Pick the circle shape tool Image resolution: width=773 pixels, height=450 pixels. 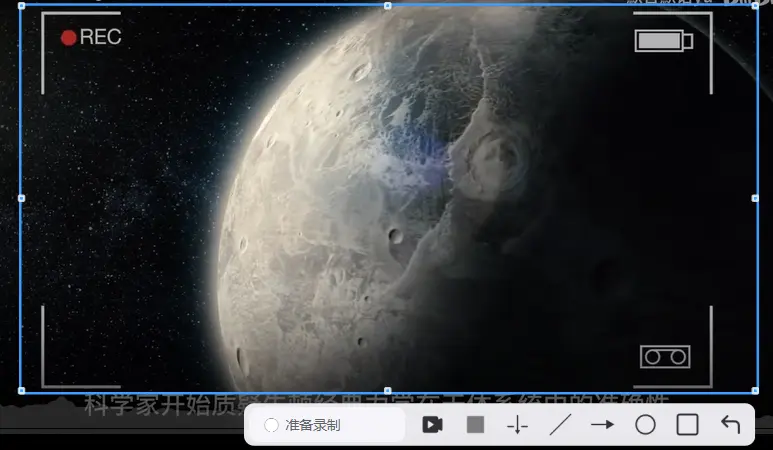point(645,425)
